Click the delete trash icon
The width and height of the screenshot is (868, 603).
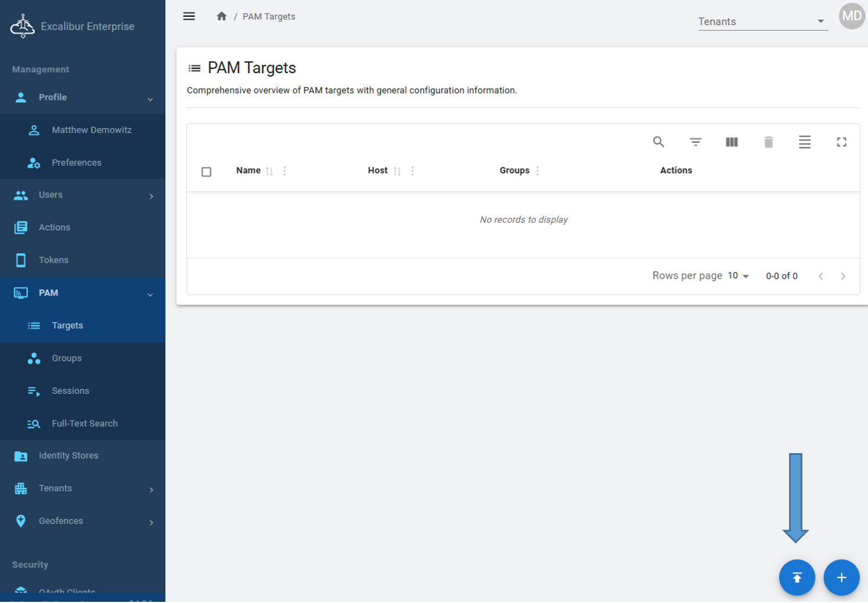pyautogui.click(x=768, y=142)
